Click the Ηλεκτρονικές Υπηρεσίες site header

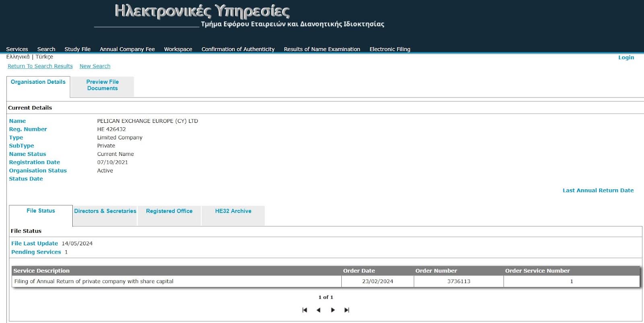202,12
